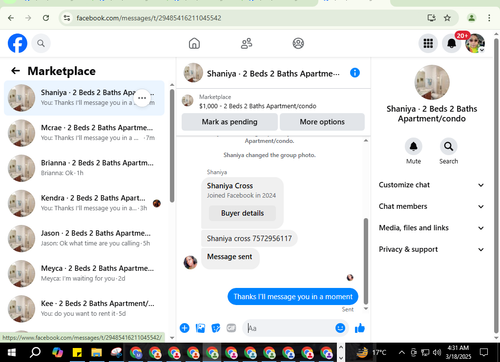Click the conversation list scrollbar
This screenshot has width=500, height=362.
172,146
